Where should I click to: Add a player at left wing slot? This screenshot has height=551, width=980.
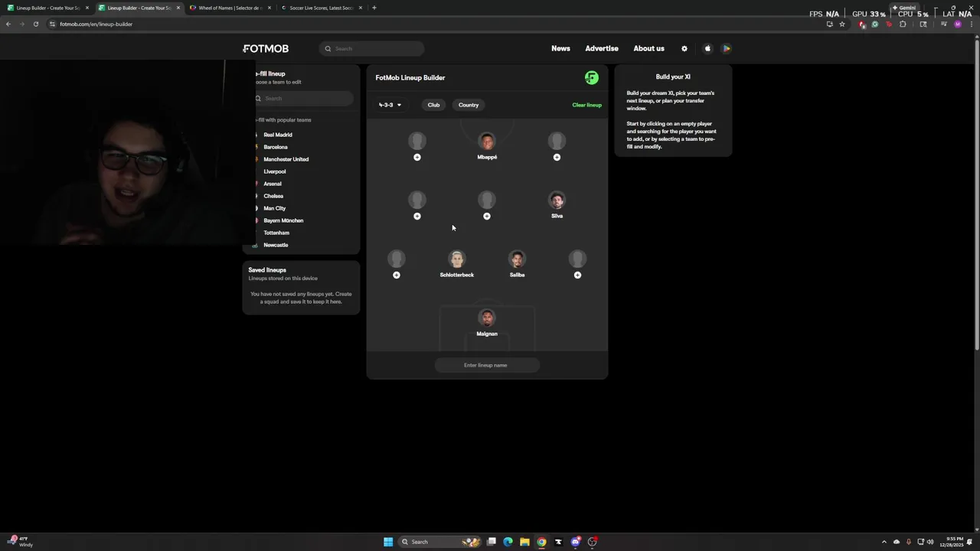(417, 157)
